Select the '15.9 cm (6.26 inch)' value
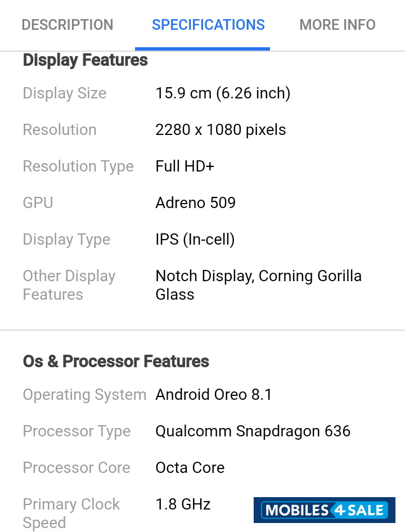The width and height of the screenshot is (405, 532). coord(223,93)
